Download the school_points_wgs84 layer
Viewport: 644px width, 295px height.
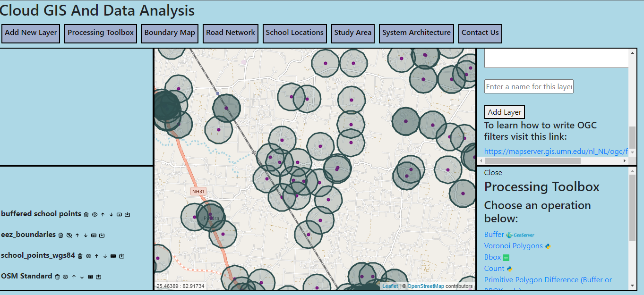[121, 256]
